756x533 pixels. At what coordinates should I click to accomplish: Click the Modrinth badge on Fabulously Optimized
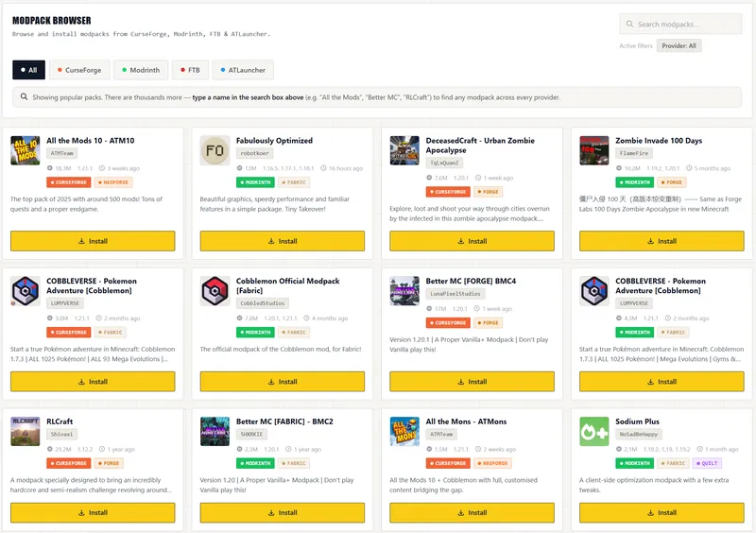pyautogui.click(x=255, y=182)
